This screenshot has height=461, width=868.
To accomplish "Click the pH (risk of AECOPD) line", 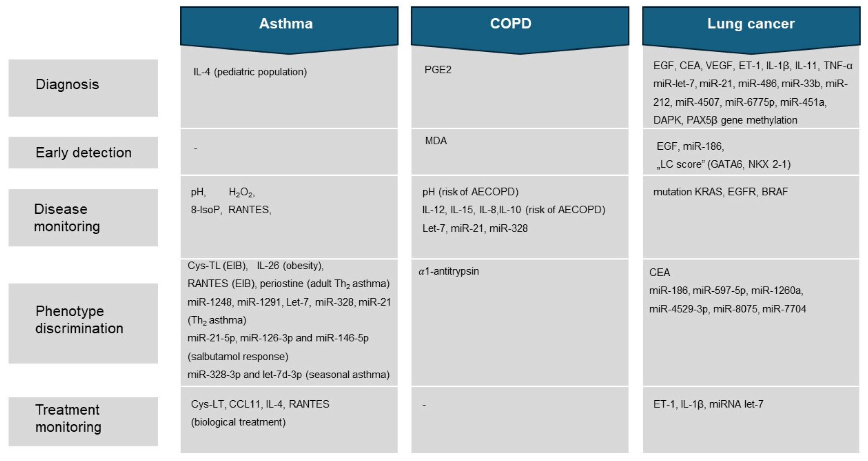I will 470,192.
